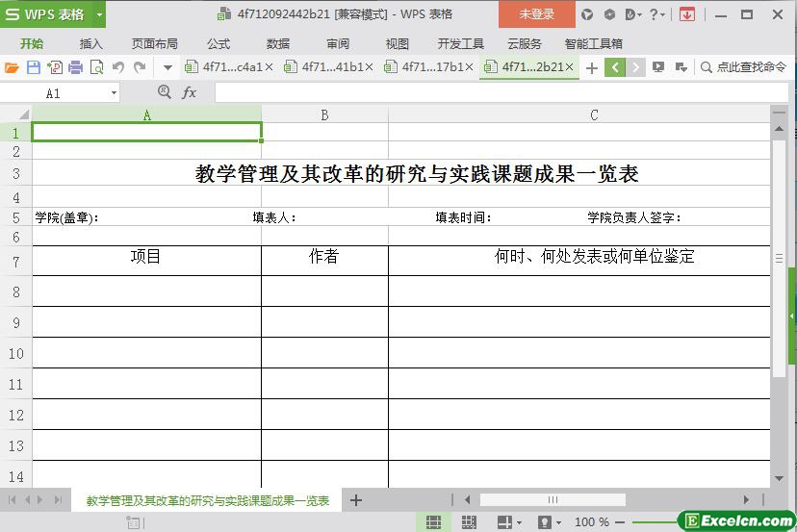The image size is (797, 532).
Task: Open a new document tab with plus
Action: click(591, 67)
